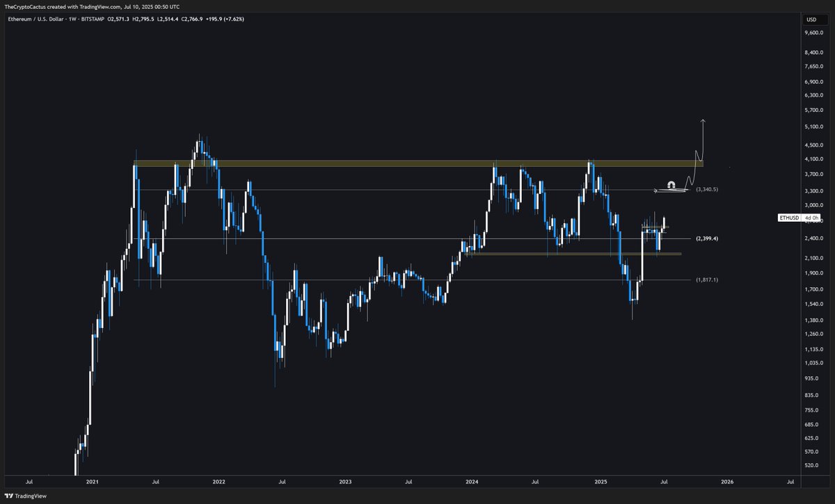Click the 1,035.0 price axis label
The height and width of the screenshot is (504, 835).
point(814,364)
